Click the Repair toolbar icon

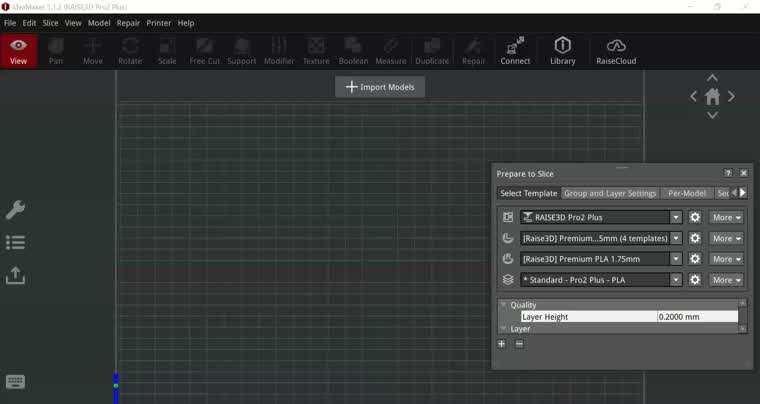tap(473, 51)
